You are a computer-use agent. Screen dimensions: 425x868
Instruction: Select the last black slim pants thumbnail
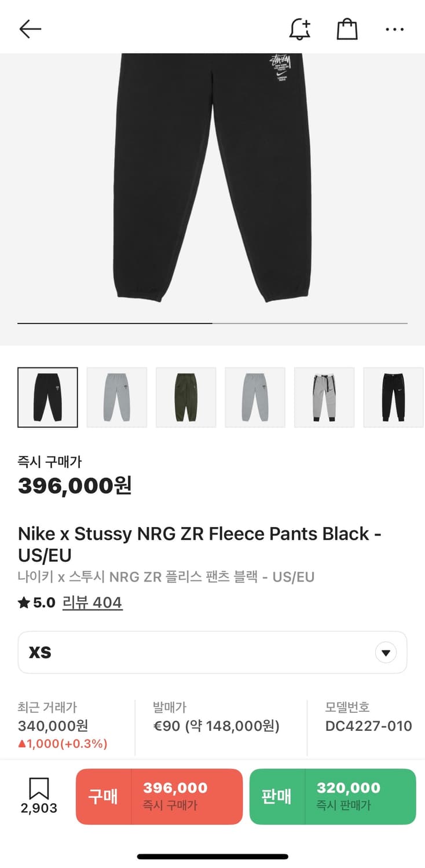(393, 398)
